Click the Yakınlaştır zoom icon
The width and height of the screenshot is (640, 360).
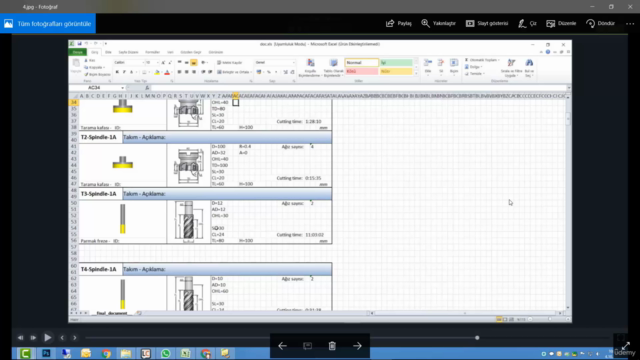(x=425, y=23)
